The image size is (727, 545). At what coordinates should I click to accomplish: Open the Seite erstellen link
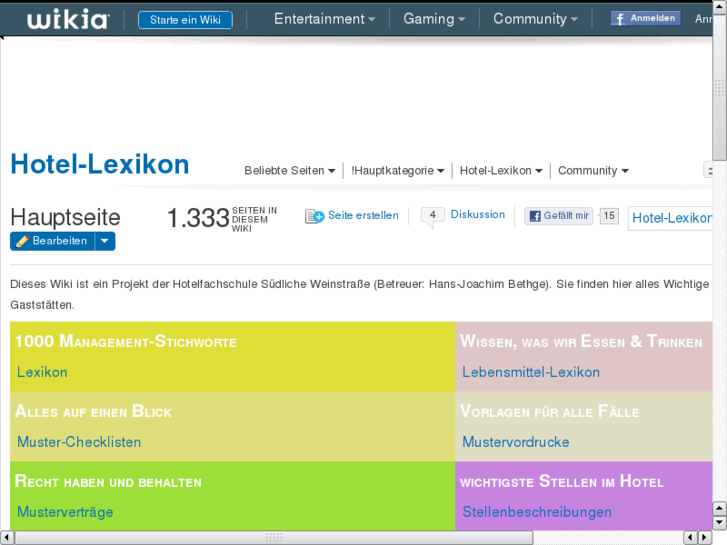(x=363, y=215)
